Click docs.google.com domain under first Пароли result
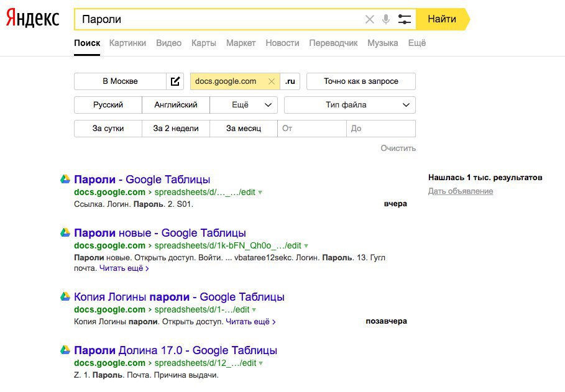The height and width of the screenshot is (392, 565). click(x=109, y=192)
